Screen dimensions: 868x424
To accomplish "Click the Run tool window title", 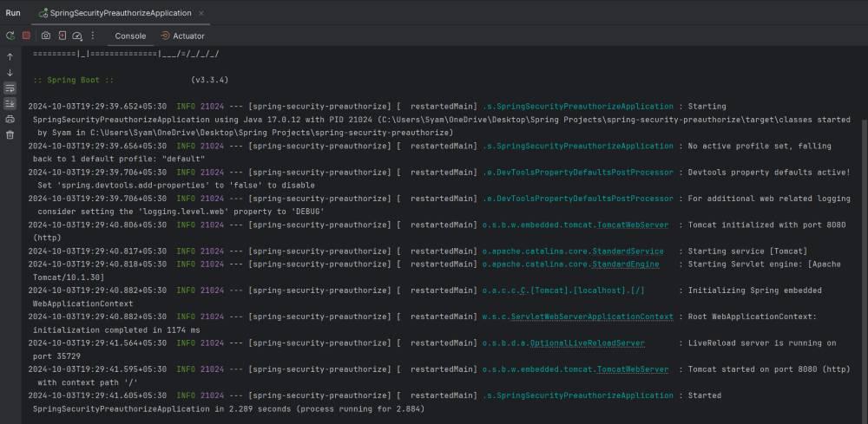I will 13,13.
